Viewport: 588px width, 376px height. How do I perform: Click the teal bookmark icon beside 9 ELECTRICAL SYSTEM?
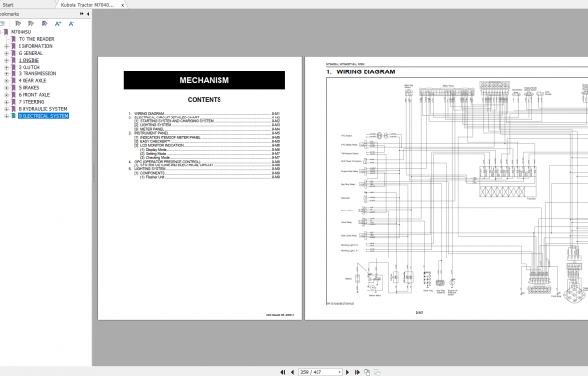pos(13,116)
